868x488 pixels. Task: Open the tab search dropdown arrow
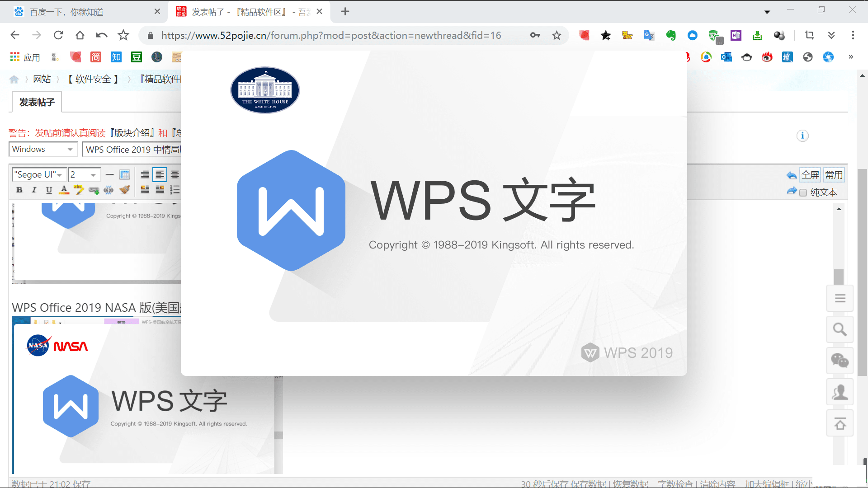(767, 12)
